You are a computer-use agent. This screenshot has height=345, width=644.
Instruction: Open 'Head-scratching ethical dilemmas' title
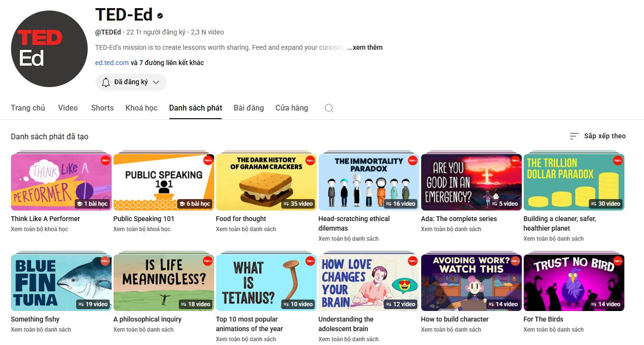pos(354,223)
